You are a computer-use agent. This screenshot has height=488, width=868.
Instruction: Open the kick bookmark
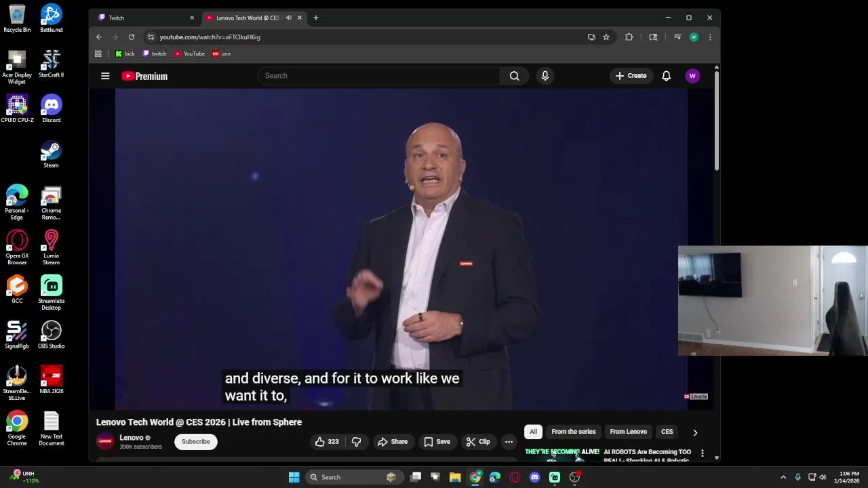(x=125, y=54)
